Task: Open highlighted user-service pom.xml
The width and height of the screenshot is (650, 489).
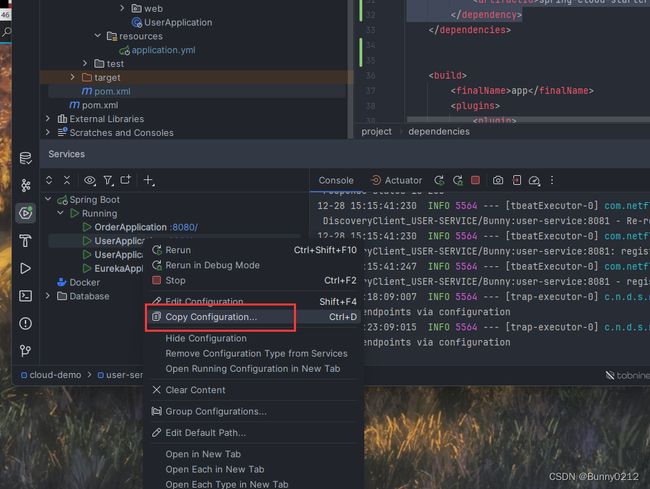Action: [x=112, y=91]
